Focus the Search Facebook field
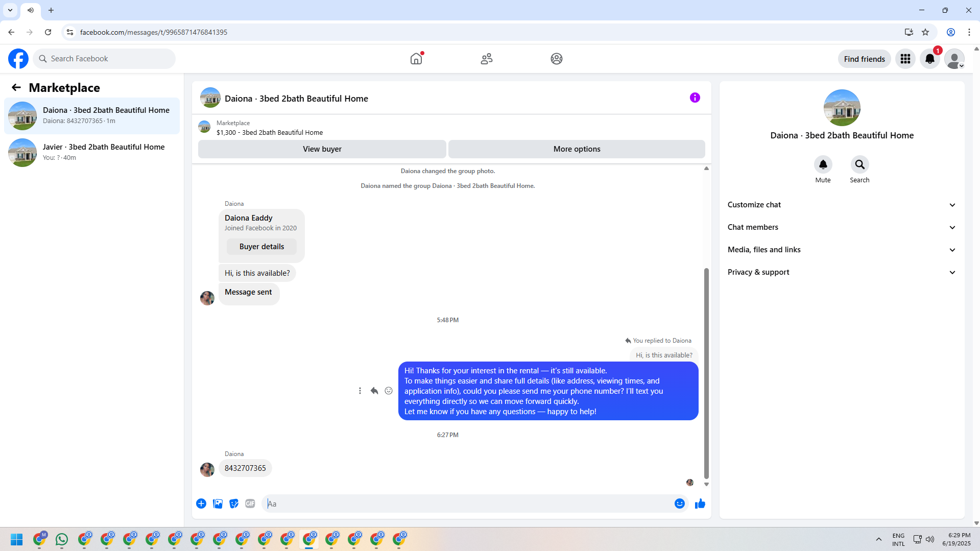Image resolution: width=980 pixels, height=551 pixels. (104, 59)
